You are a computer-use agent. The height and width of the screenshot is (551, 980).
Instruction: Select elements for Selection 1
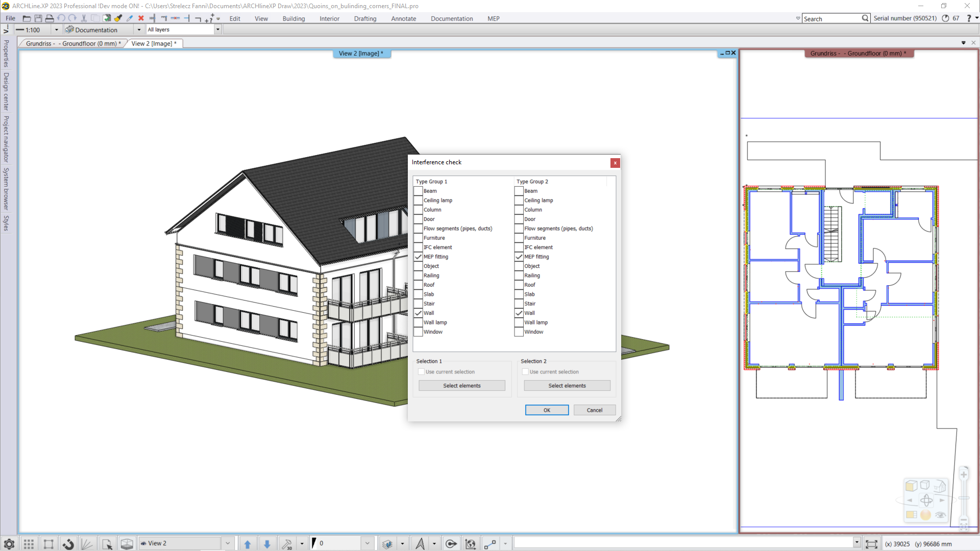462,386
